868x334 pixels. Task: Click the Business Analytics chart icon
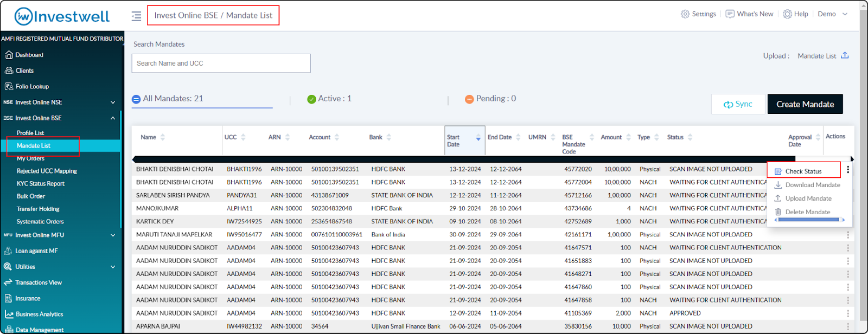9,314
